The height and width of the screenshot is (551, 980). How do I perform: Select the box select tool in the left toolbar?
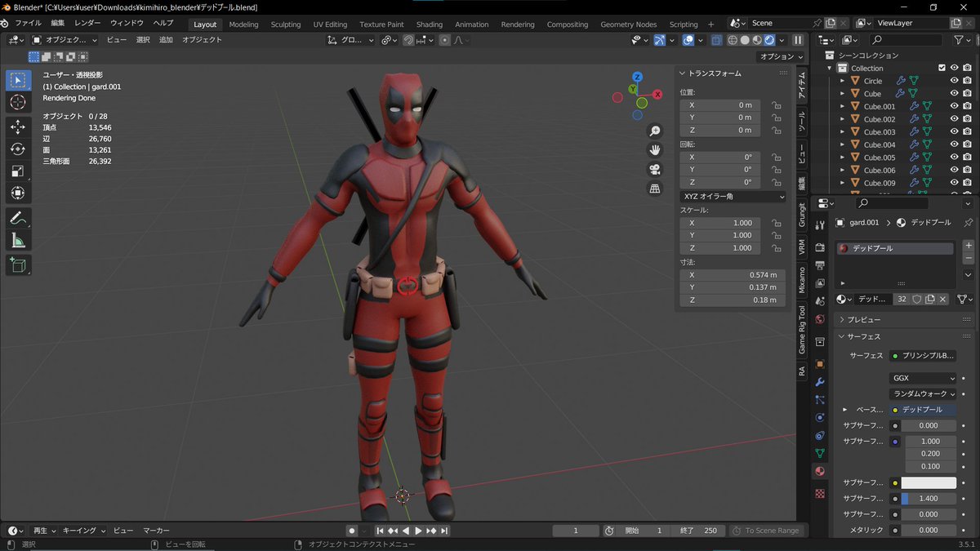(x=18, y=80)
